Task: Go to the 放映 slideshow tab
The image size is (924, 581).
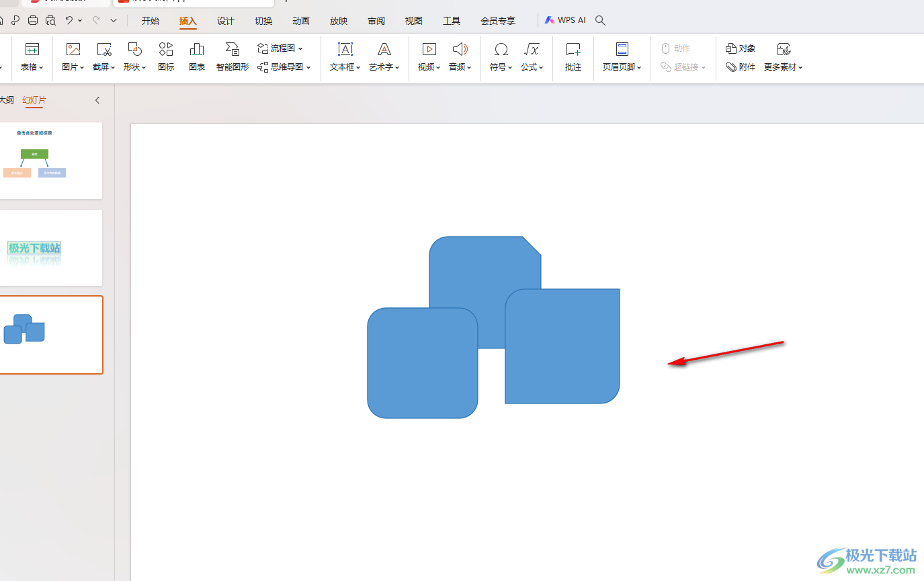Action: tap(339, 21)
